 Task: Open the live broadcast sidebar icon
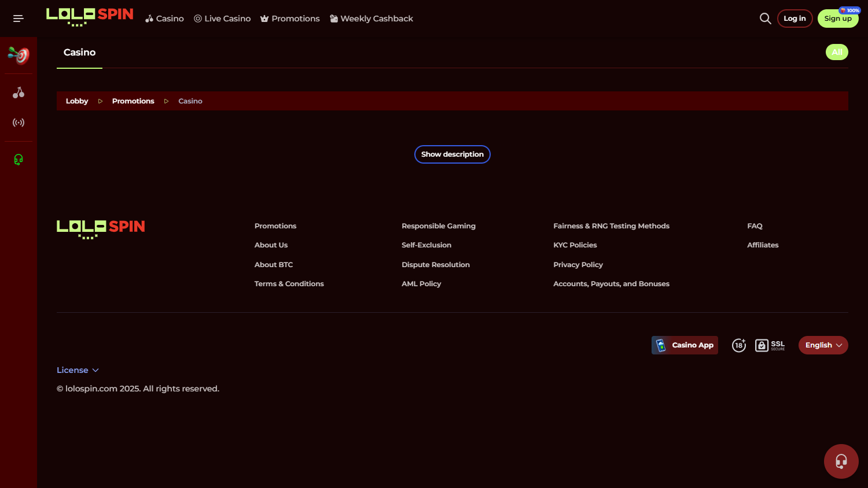tap(19, 123)
